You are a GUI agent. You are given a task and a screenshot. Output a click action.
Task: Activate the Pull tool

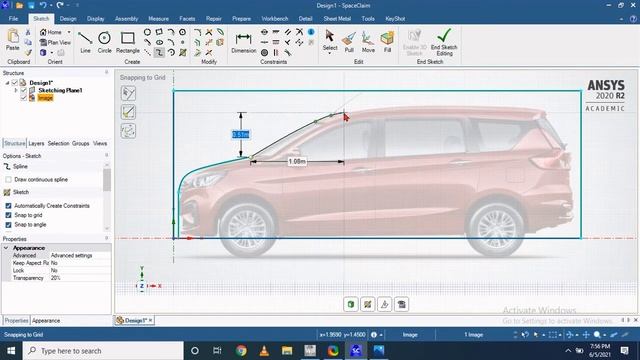pos(349,42)
